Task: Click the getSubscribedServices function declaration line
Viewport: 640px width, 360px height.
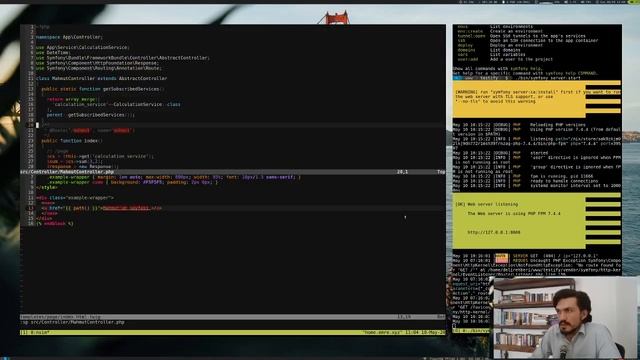Action: (x=102, y=89)
